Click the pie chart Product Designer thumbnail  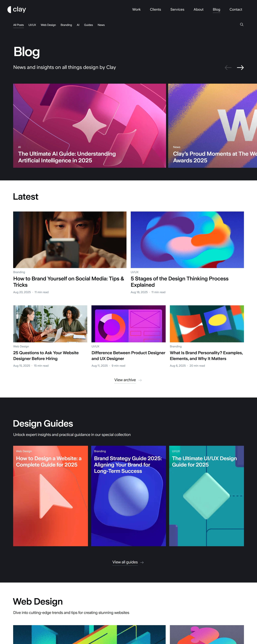click(x=128, y=324)
